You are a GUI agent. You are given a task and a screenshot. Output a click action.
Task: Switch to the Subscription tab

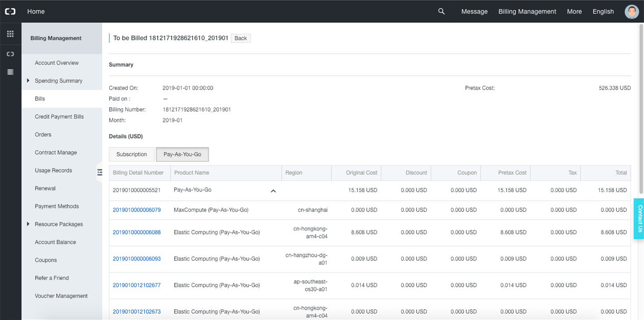click(x=132, y=154)
